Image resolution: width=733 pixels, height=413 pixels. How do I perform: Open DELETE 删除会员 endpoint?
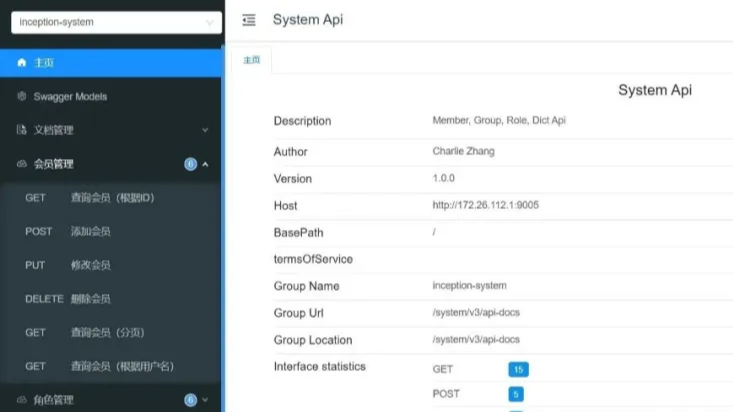[x=110, y=299]
